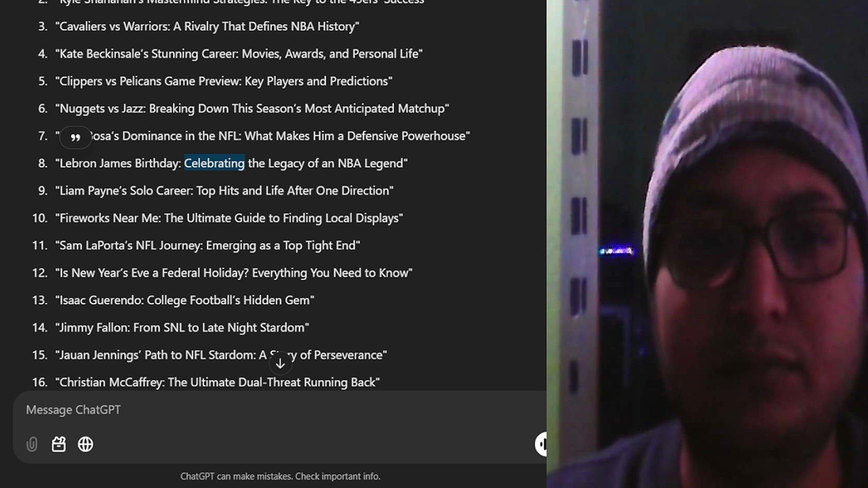Click the highlighted word Celebrating
Screen dimensions: 868x488
tap(214, 163)
